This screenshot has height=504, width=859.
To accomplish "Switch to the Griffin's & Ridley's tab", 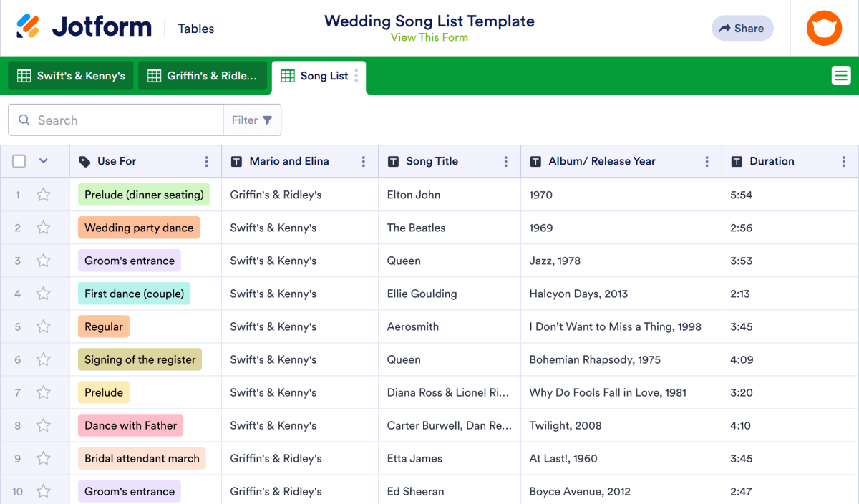I will (203, 76).
